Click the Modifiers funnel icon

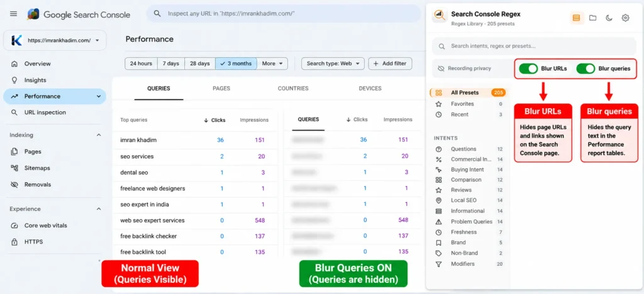pyautogui.click(x=438, y=264)
